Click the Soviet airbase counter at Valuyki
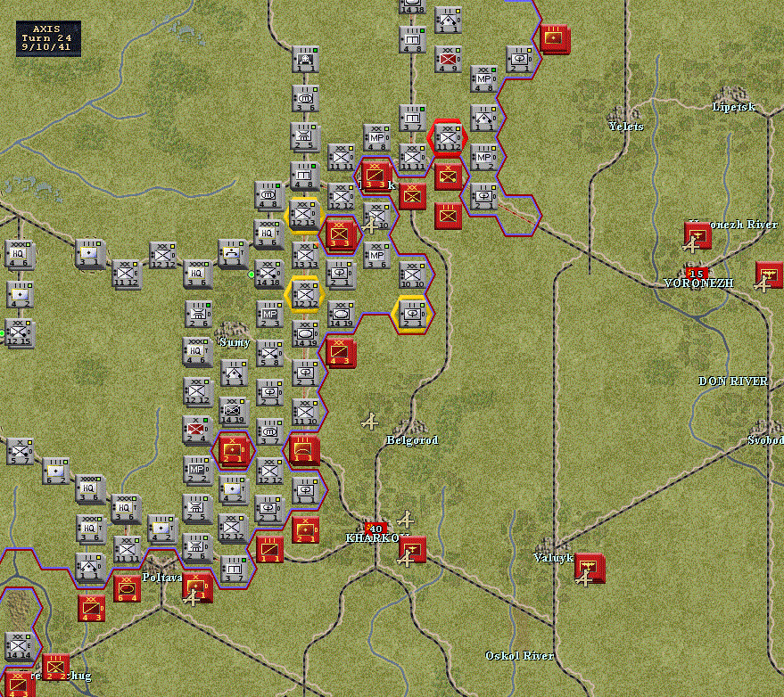Viewport: 784px width, 697px height. pos(589,568)
